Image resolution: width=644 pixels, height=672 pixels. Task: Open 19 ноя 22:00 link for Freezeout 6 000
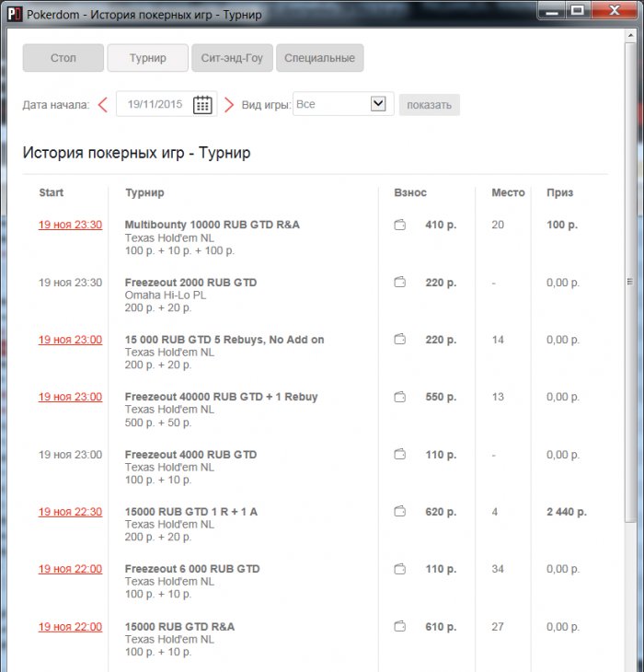tap(70, 569)
